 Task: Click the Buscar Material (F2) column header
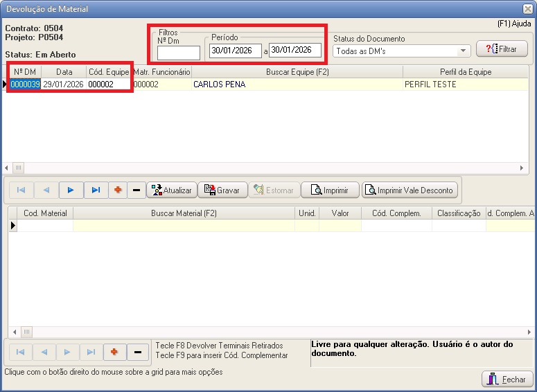point(184,213)
